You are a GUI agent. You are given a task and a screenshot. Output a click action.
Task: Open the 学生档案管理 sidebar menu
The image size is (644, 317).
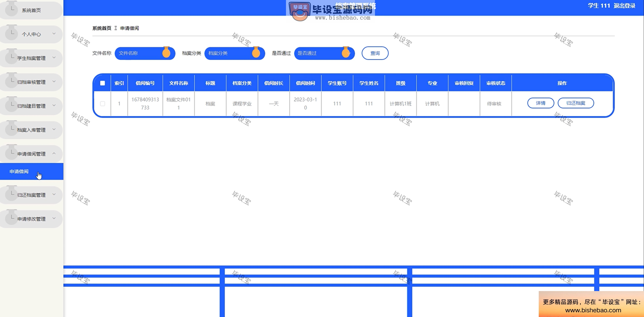[31, 58]
